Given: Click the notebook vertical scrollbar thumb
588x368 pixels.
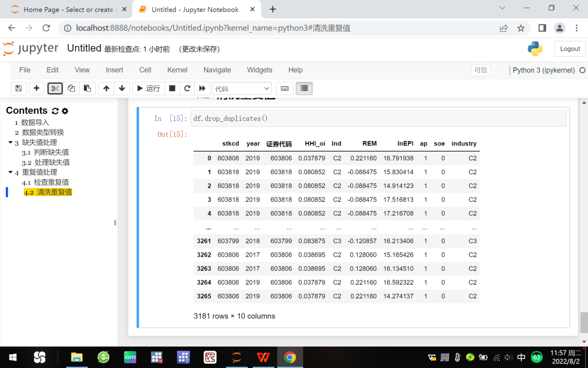Looking at the screenshot, I should 584,322.
